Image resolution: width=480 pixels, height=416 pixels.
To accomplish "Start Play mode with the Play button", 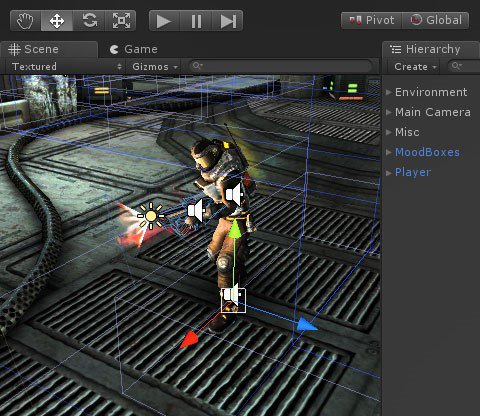I will [164, 21].
